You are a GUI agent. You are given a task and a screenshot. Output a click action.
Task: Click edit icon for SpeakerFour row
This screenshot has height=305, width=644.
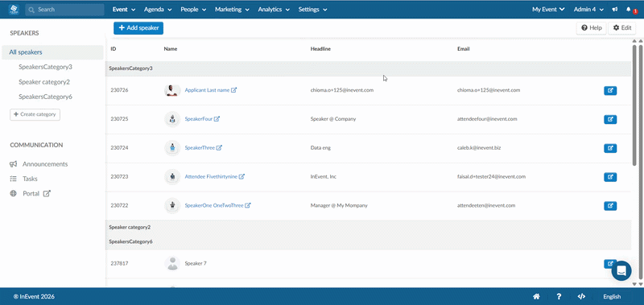pyautogui.click(x=610, y=119)
